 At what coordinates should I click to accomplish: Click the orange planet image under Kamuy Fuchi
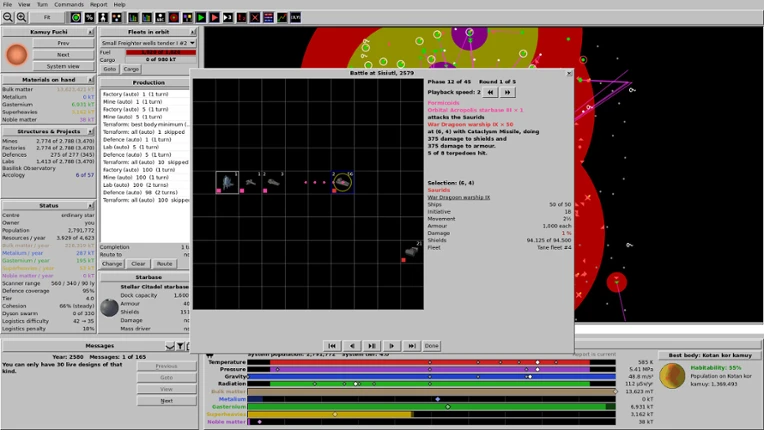coord(17,55)
